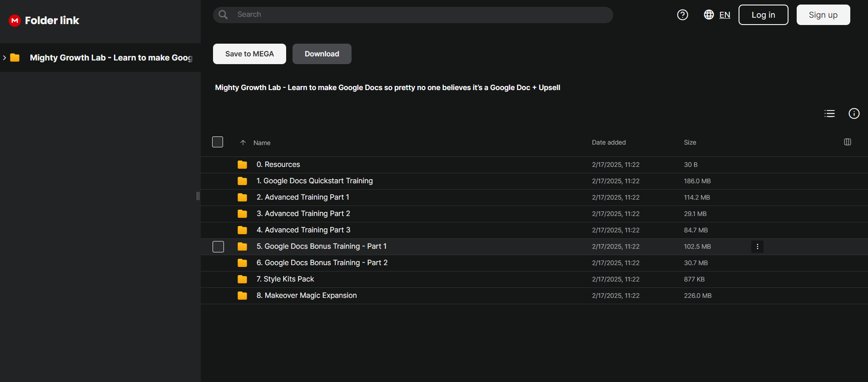868x382 pixels.
Task: Open 6. Google Docs Bonus Training - Part 2
Action: click(x=322, y=263)
